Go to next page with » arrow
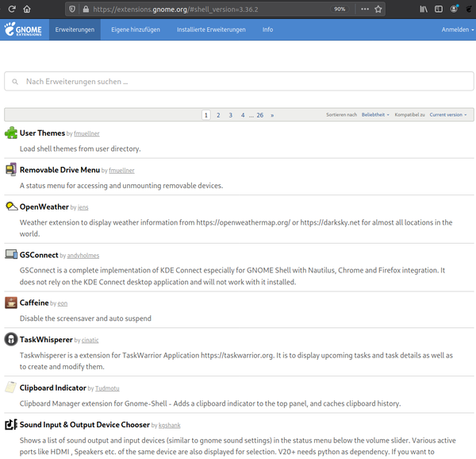This screenshot has width=476, height=459. (272, 115)
